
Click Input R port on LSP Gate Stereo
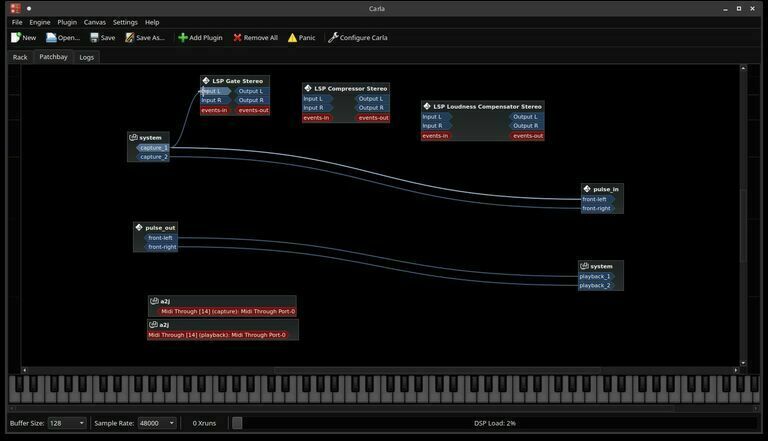(215, 100)
